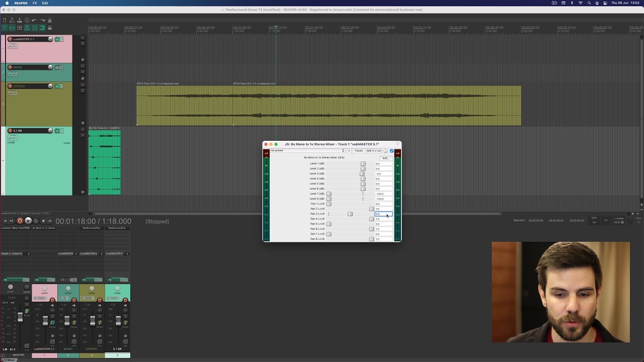Open the REAPER menu
The image size is (644, 362).
coord(21,3)
